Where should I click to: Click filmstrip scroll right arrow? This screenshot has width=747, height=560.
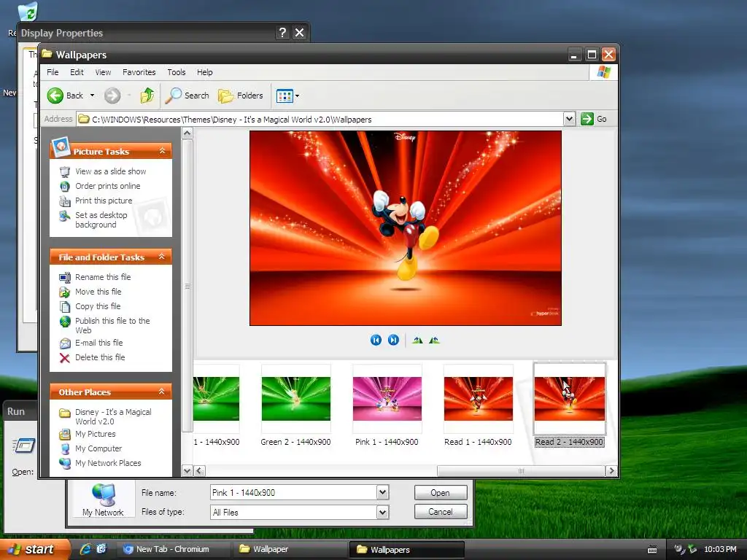pyautogui.click(x=612, y=471)
